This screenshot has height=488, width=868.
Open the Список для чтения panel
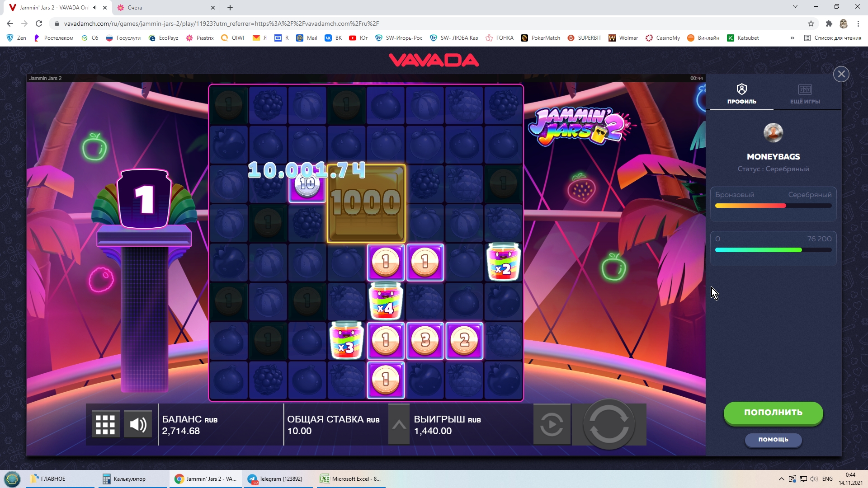click(x=833, y=38)
